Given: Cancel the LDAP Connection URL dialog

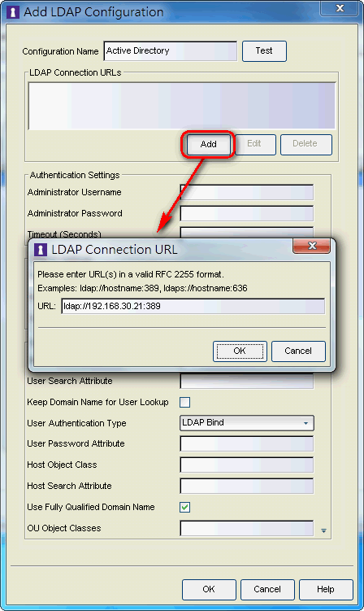Looking at the screenshot, I should 298,351.
